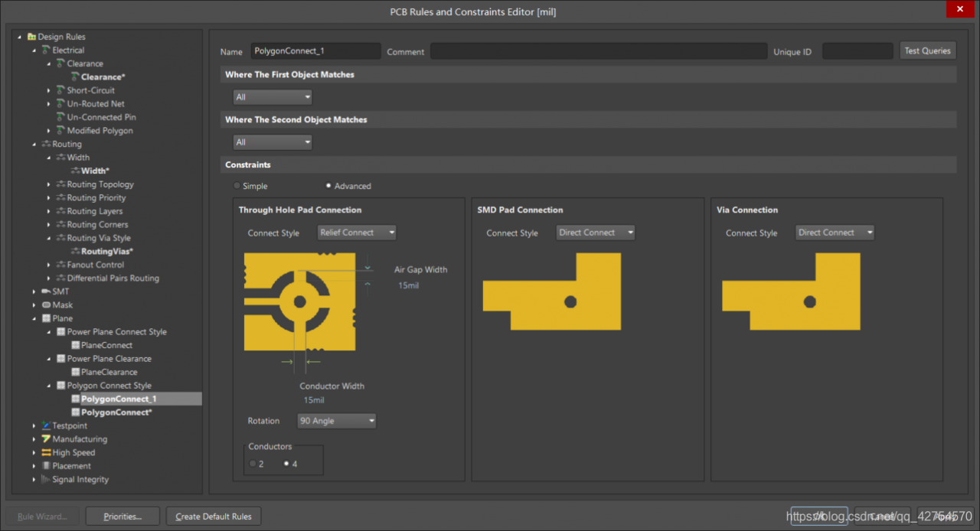
Task: Click the Short-Circuit rule icon
Action: 60,90
